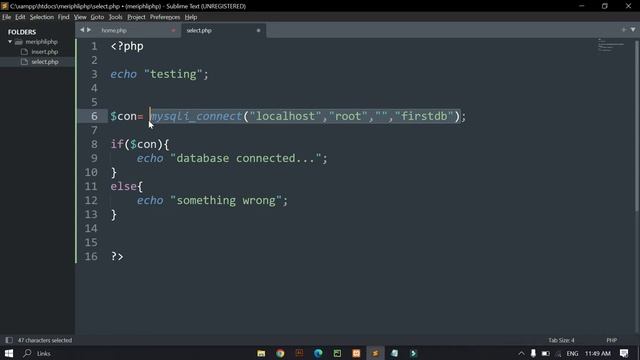Switch to the home.php tab

[114, 30]
